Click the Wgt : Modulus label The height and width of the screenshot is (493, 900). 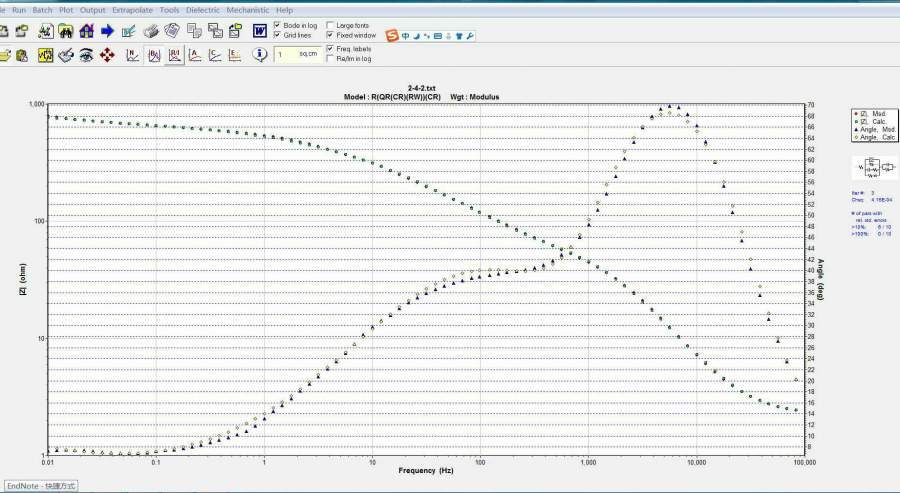(474, 97)
